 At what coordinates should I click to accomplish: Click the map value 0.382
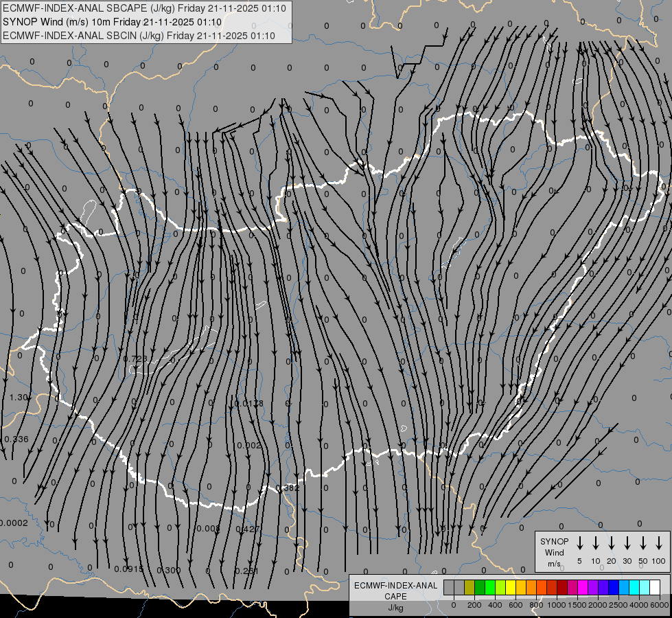point(287,488)
